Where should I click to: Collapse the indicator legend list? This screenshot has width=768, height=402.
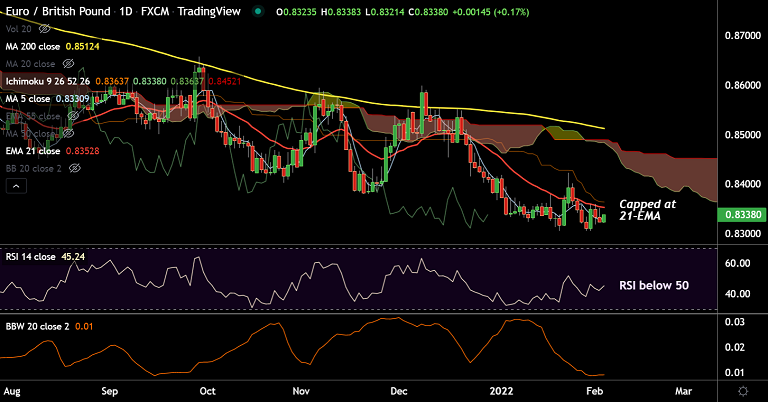16,186
